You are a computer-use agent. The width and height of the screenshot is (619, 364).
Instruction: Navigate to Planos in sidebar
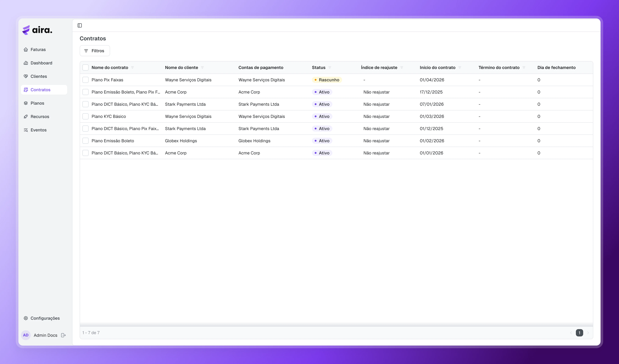tap(37, 103)
